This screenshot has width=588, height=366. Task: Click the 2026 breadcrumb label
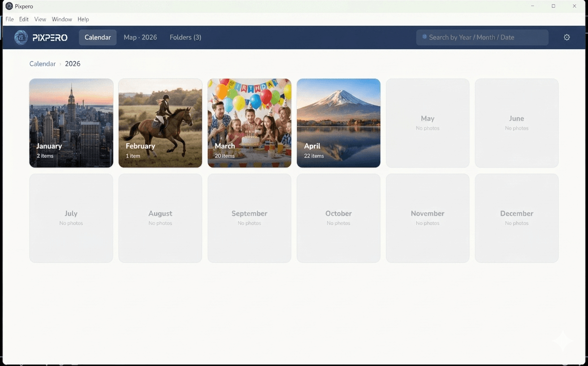click(x=73, y=64)
